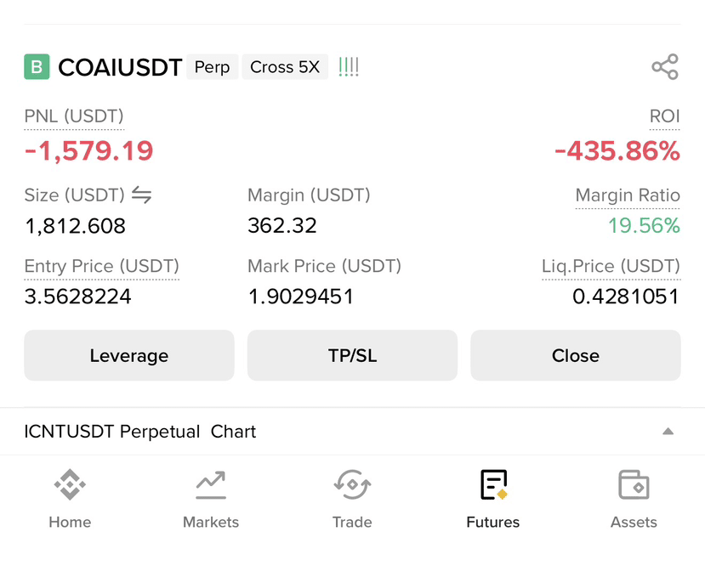Open the Trade tab icon
This screenshot has width=705, height=588.
[352, 484]
